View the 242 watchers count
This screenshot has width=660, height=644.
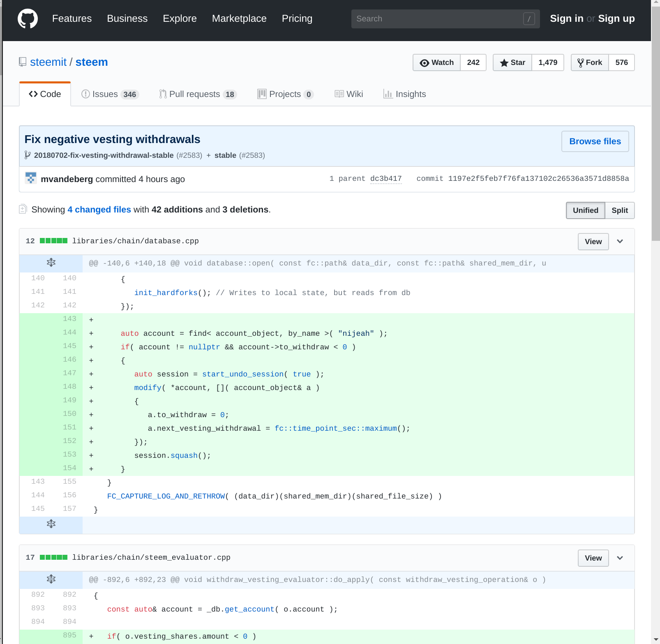click(x=473, y=62)
